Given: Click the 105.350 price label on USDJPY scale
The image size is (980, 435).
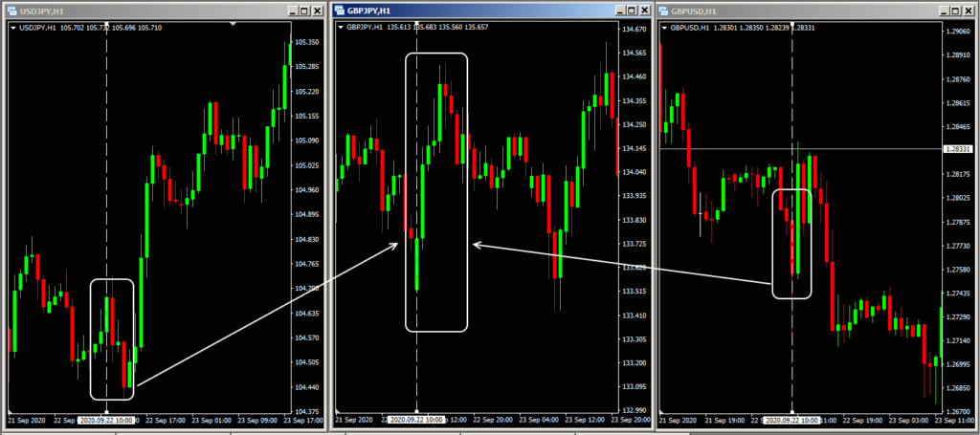Looking at the screenshot, I should [306, 42].
